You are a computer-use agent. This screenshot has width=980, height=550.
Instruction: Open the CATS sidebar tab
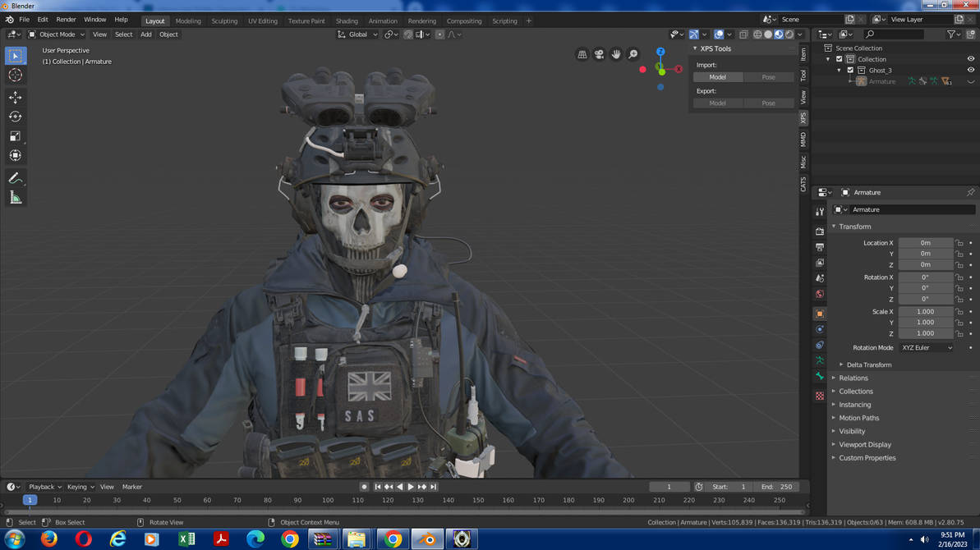pyautogui.click(x=803, y=185)
